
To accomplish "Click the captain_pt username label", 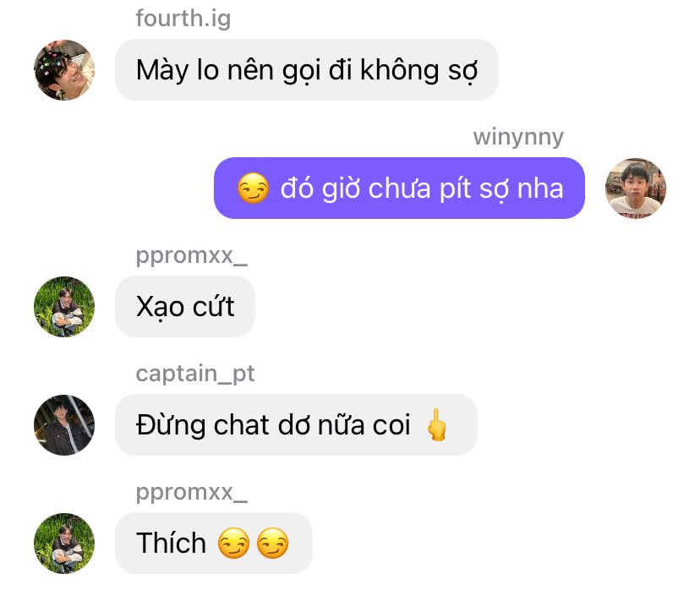I will (x=195, y=374).
